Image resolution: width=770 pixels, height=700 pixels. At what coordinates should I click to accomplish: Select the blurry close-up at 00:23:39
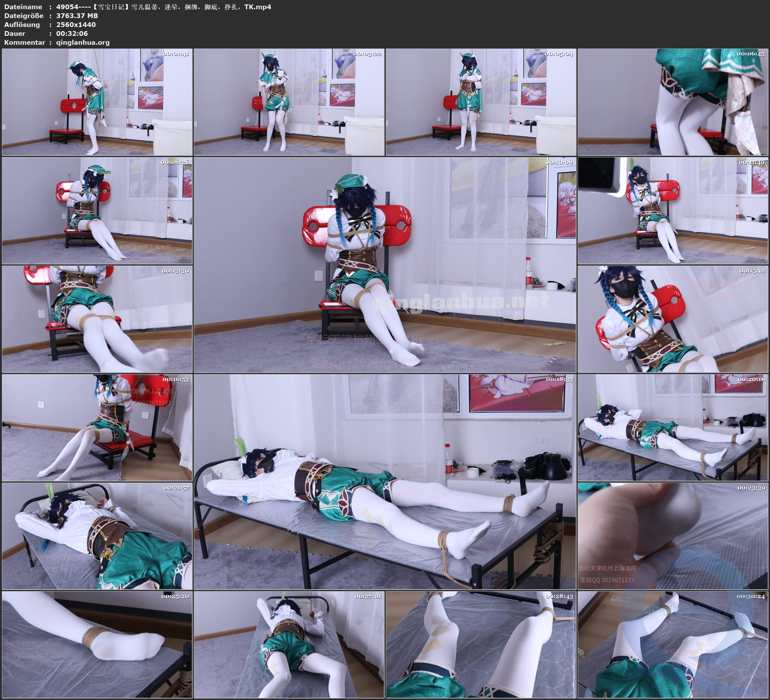point(673,536)
